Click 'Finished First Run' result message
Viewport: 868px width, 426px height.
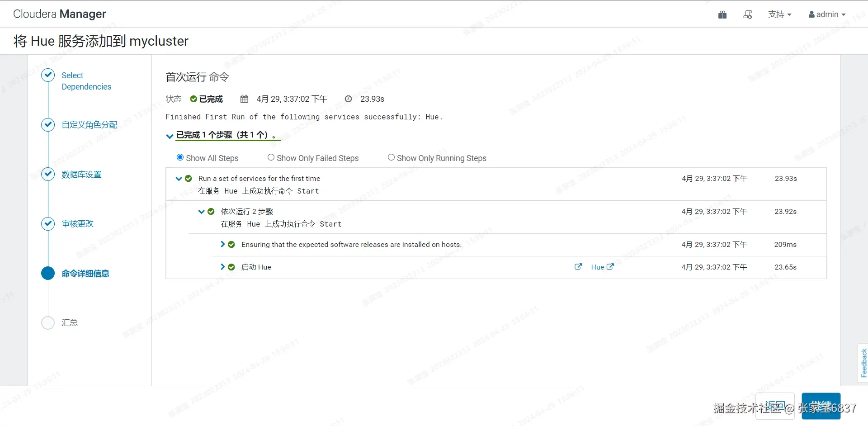click(x=304, y=117)
